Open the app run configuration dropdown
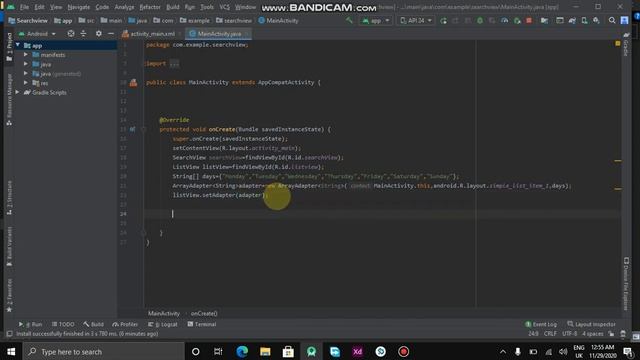Image resolution: width=640 pixels, height=360 pixels. click(376, 20)
